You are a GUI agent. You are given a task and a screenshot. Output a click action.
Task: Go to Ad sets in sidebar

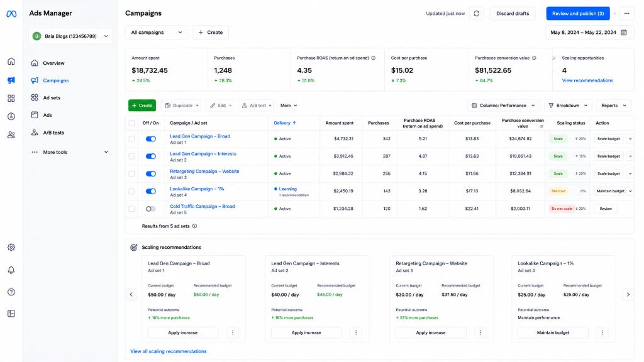52,97
